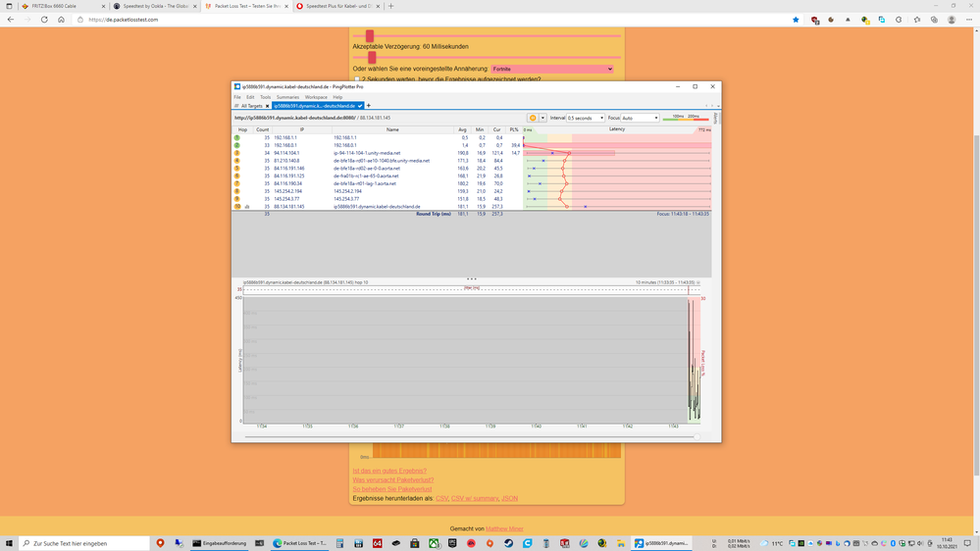Open the Eingabeaufforderung taskbar button
The width and height of the screenshot is (980, 551).
tap(220, 543)
